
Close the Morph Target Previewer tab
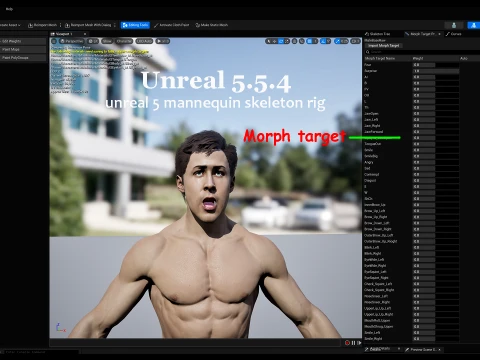[439, 34]
